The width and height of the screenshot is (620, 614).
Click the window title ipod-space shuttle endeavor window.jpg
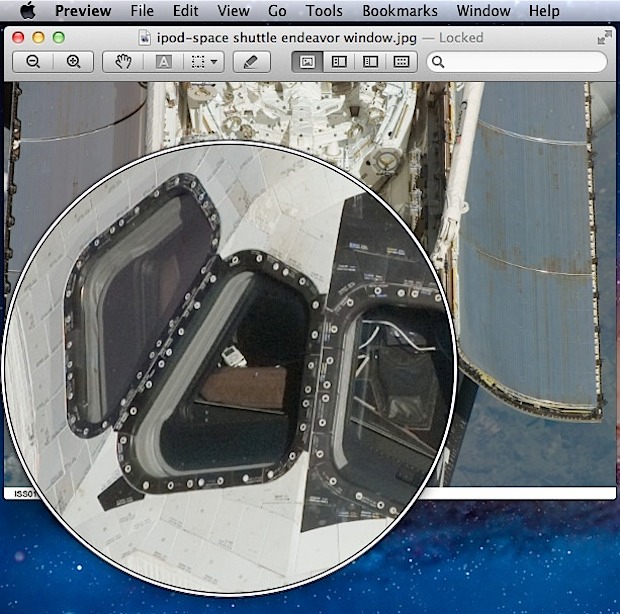tap(287, 38)
